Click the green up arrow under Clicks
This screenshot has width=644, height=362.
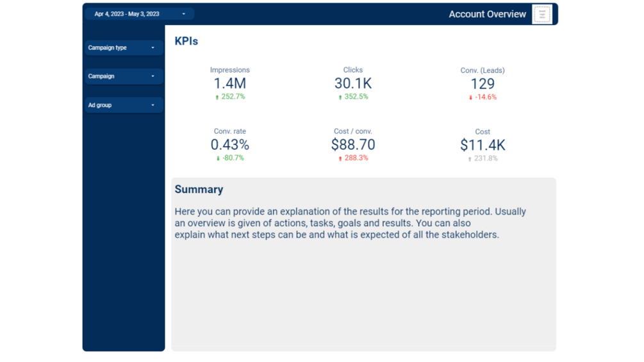coord(340,97)
